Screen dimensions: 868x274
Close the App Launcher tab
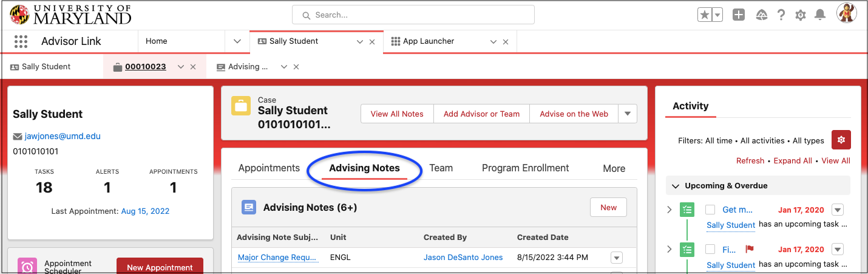[x=506, y=42]
